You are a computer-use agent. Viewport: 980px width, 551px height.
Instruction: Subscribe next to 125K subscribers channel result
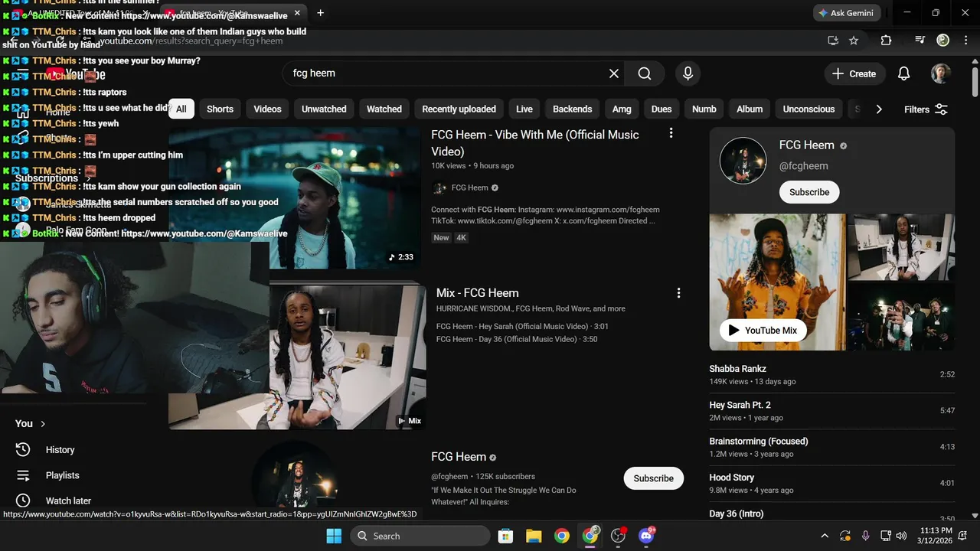coord(653,478)
